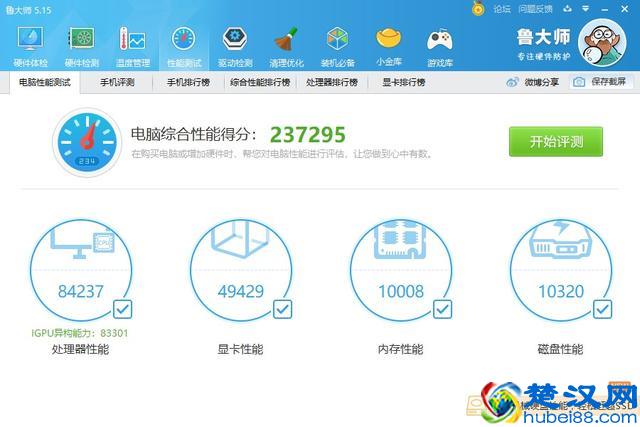The image size is (640, 427).
Task: Minimize the 鲁大师 window
Action: coord(605,9)
